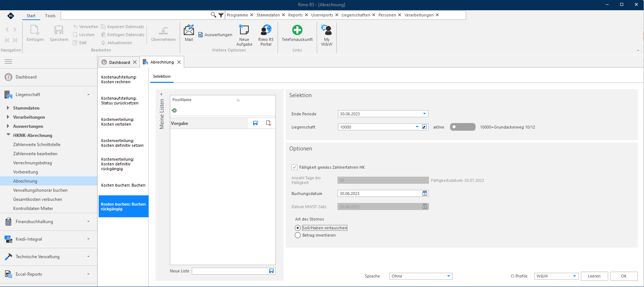This screenshot has height=287, width=644.
Task: Click the Rimo R5 application logo
Action: coord(11,16)
